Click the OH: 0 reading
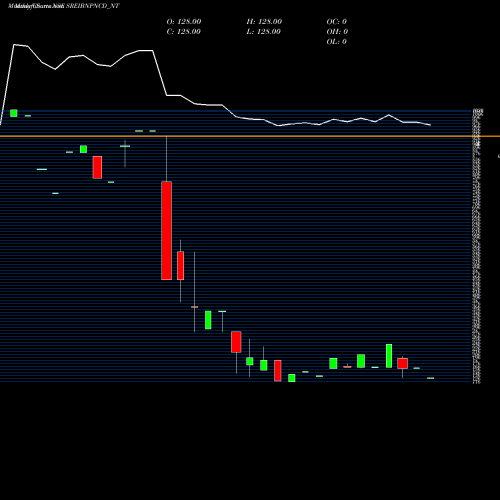 337,31
